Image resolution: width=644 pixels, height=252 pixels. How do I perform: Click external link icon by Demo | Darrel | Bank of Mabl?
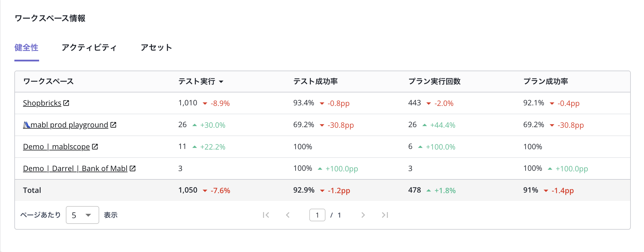(x=133, y=168)
